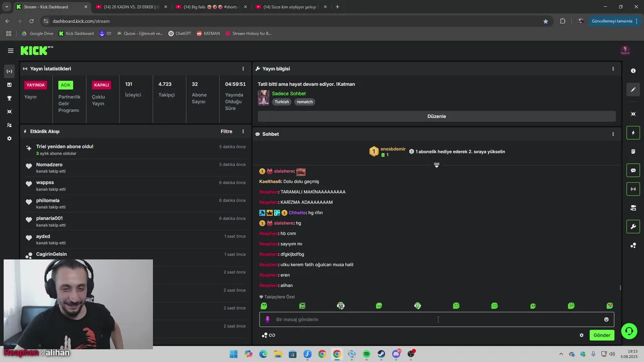644x362 pixels.
Task: Open Yayın bilgisi three-dot menu
Action: tap(613, 69)
